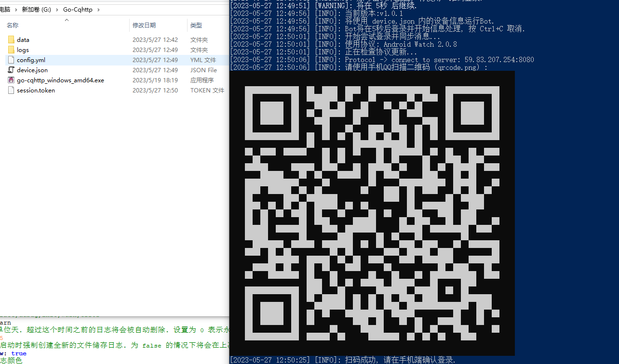Click the TOKEN 文件 type cell
Image resolution: width=619 pixels, height=364 pixels.
tap(207, 91)
